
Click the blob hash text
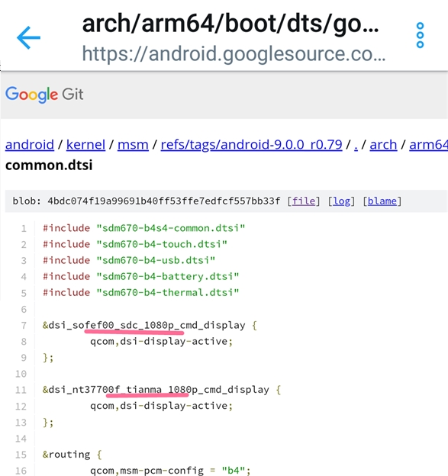point(164,201)
